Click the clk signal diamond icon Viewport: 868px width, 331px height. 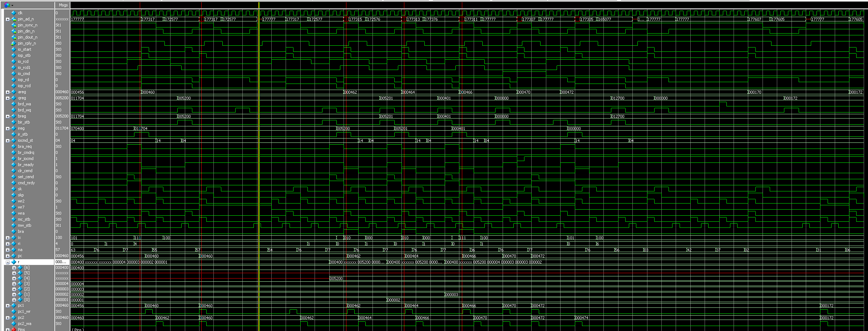pos(14,13)
